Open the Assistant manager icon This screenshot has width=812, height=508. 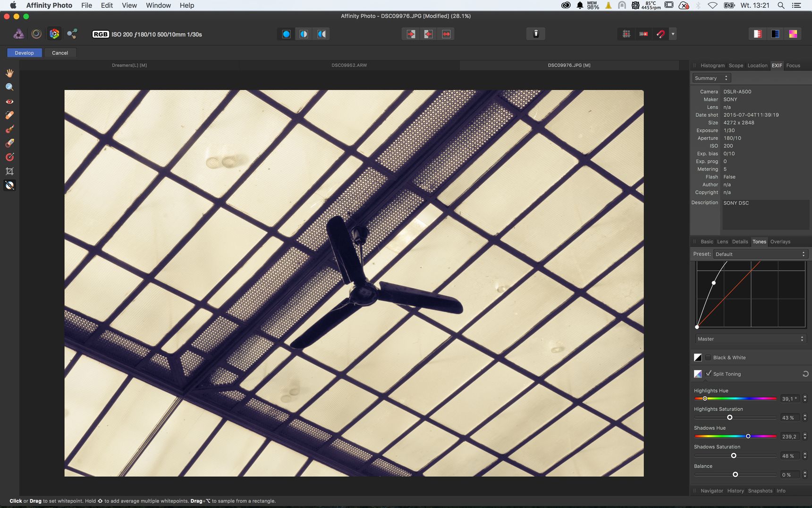coord(536,34)
